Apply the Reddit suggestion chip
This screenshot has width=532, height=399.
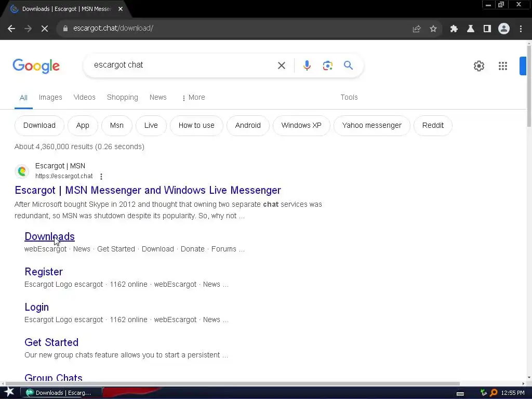click(433, 126)
